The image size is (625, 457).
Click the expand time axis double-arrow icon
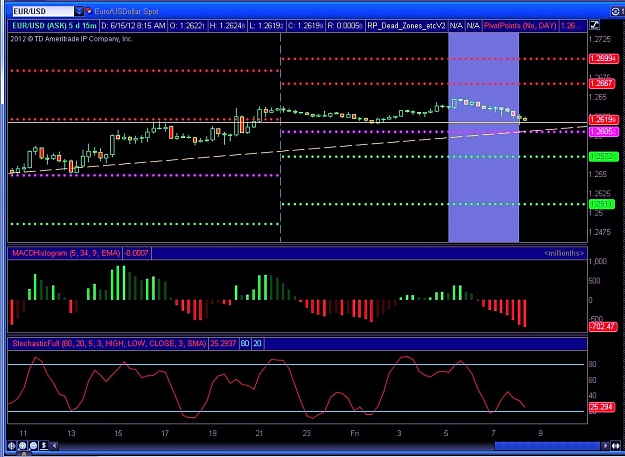coord(616,445)
